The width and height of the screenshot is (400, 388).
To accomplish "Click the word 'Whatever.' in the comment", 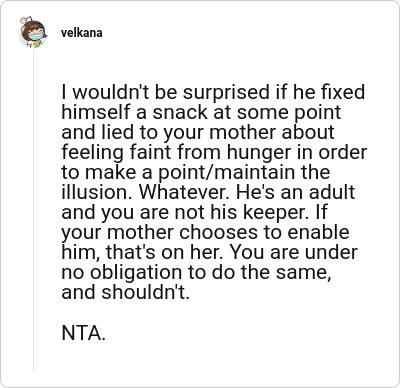I will pos(182,192).
